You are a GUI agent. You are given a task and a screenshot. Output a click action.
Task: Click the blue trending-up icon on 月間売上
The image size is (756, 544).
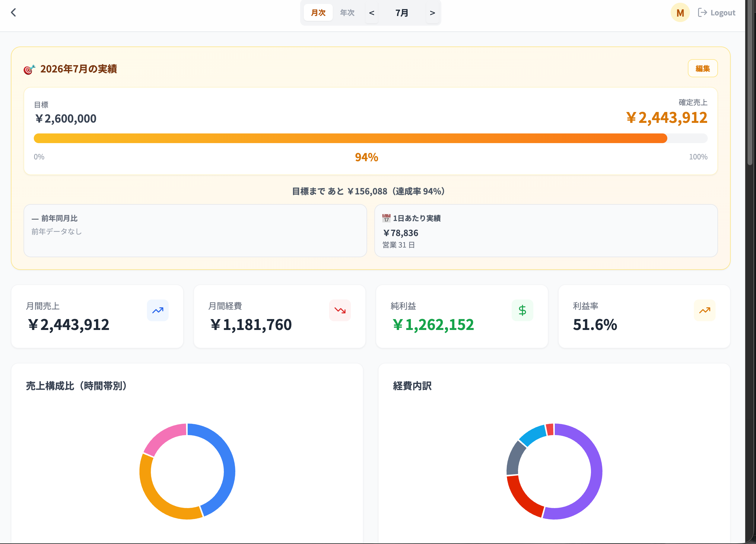pyautogui.click(x=158, y=311)
